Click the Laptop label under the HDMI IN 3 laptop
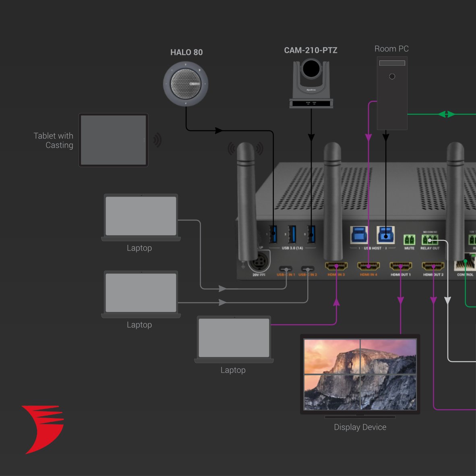 pos(233,370)
